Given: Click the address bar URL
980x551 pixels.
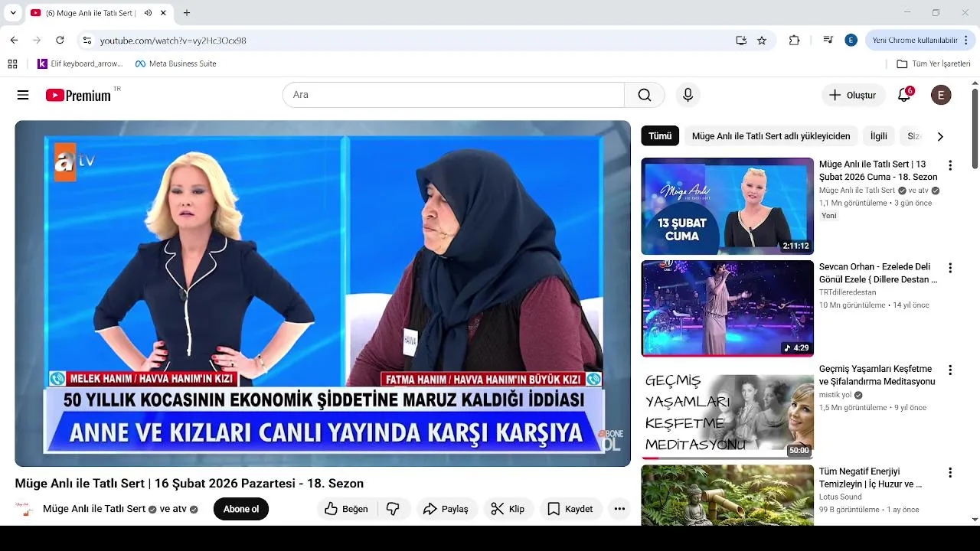Looking at the screenshot, I should click(173, 41).
